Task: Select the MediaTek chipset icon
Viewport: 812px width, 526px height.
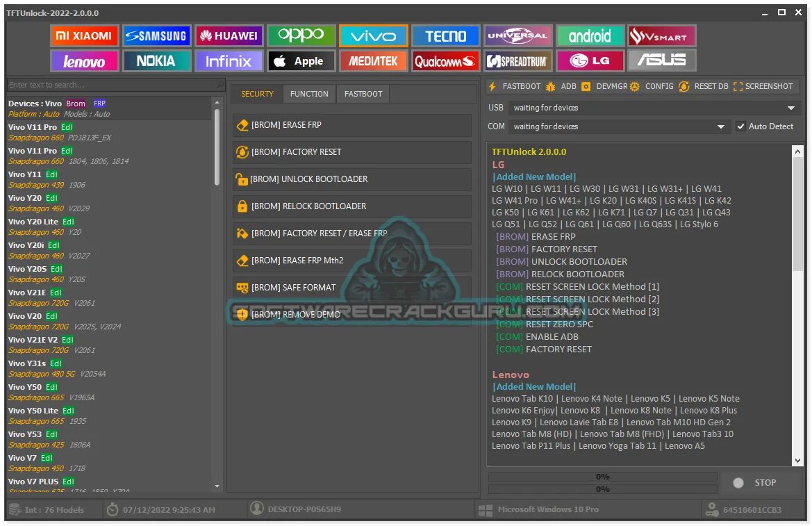Action: pos(374,60)
